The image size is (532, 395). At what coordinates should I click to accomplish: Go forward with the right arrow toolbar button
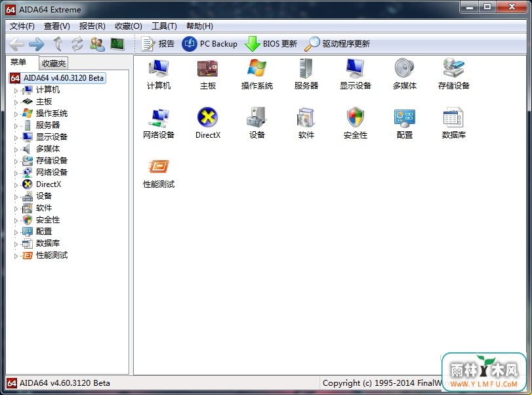pyautogui.click(x=36, y=44)
